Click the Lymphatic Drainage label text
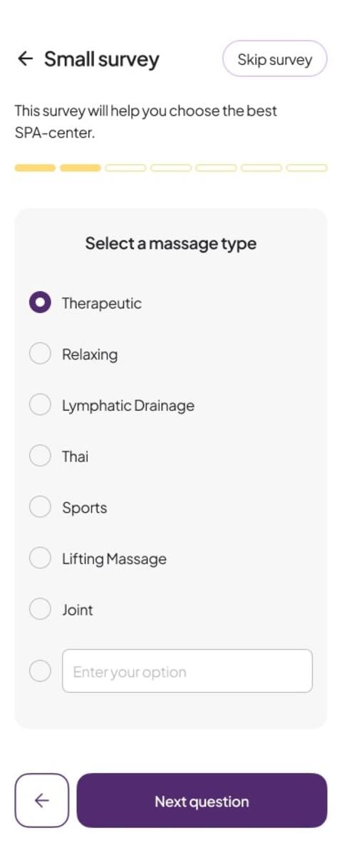 pyautogui.click(x=128, y=406)
